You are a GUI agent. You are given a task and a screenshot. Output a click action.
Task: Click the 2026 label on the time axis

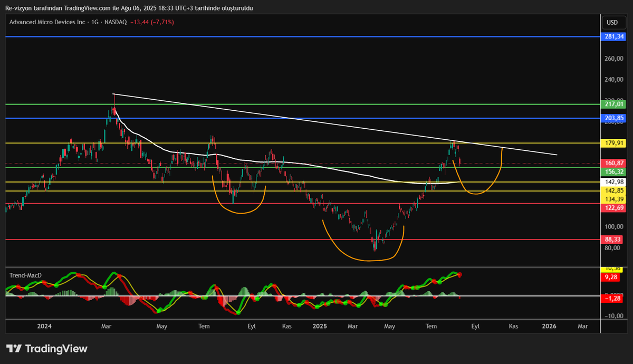[550, 326]
